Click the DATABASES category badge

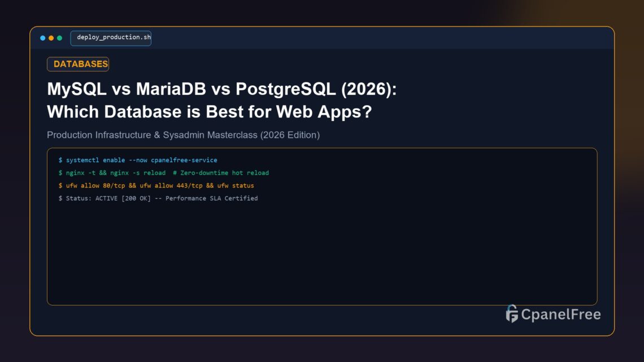point(78,64)
